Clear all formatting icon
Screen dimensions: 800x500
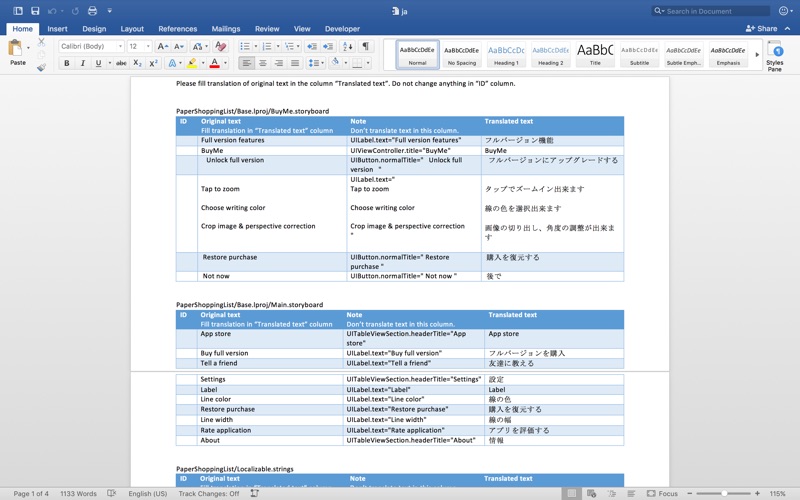(x=220, y=46)
